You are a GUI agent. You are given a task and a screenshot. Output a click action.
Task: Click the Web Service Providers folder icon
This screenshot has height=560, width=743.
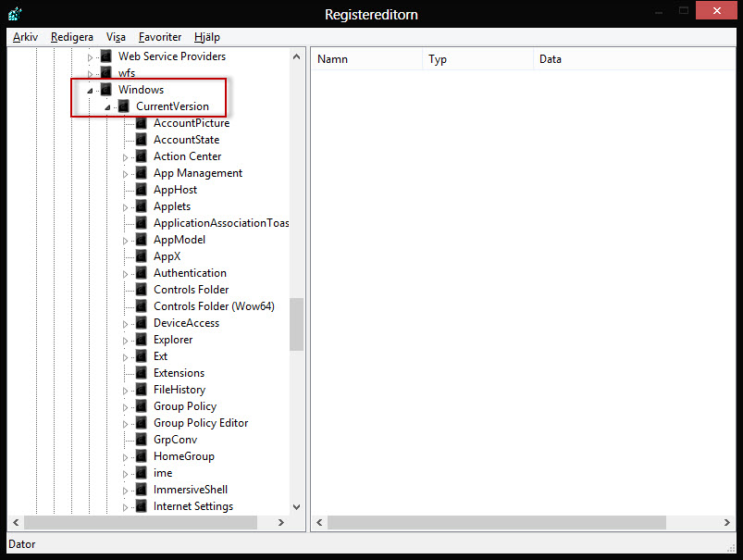(106, 56)
